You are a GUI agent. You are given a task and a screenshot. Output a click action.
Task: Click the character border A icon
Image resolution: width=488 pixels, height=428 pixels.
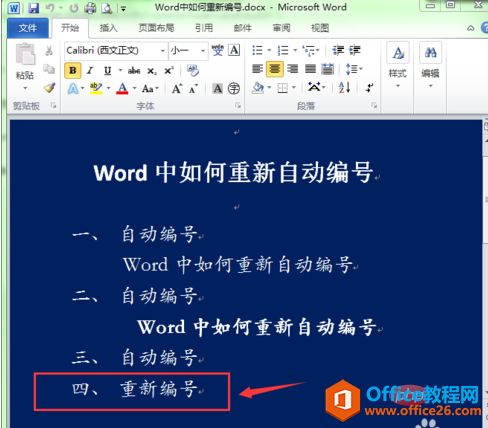point(234,50)
